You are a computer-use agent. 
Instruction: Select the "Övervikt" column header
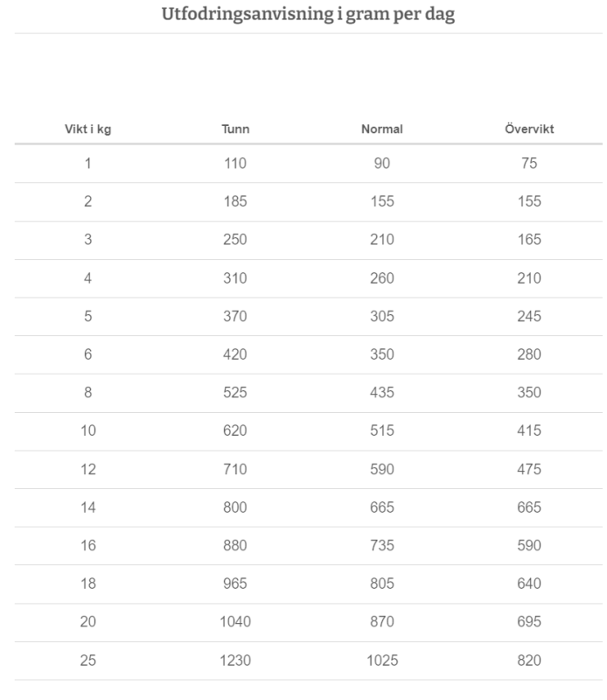[529, 129]
